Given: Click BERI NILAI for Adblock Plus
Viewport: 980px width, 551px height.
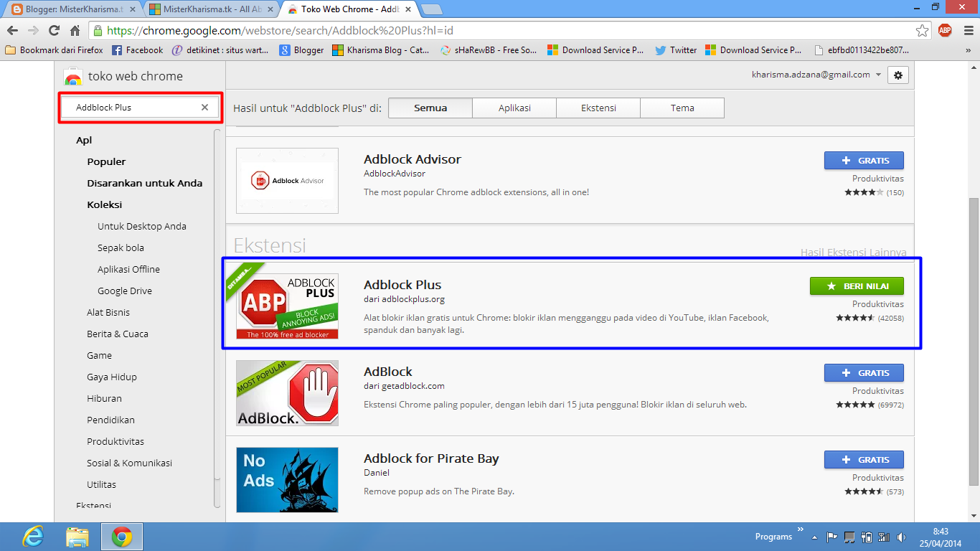Looking at the screenshot, I should coord(857,286).
